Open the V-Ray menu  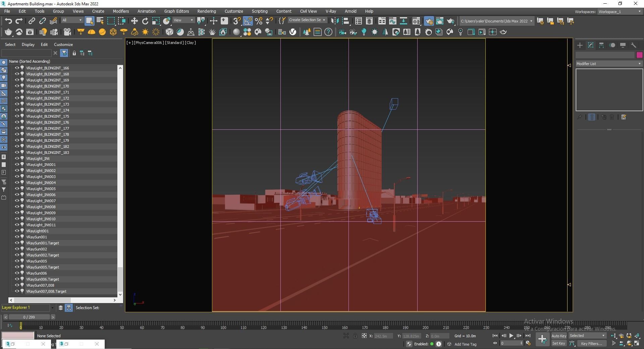[331, 11]
